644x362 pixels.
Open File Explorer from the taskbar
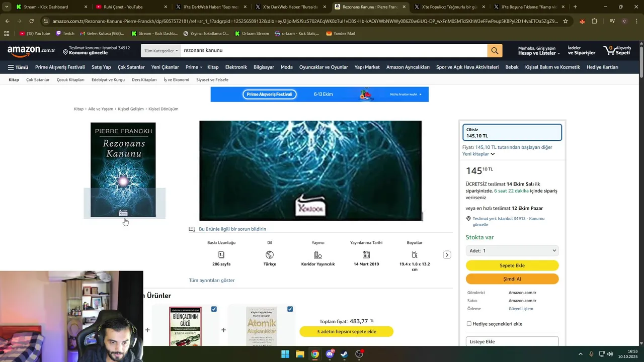300,354
